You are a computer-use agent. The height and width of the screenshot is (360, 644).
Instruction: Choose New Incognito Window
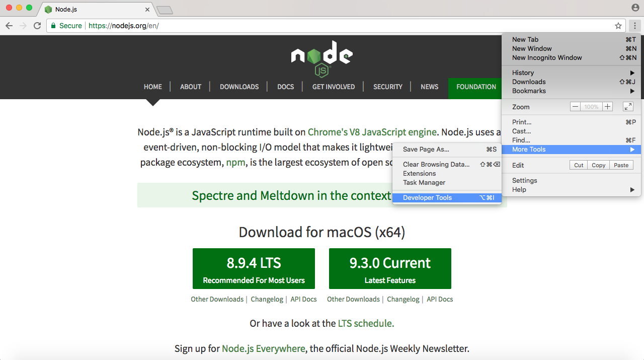click(547, 58)
